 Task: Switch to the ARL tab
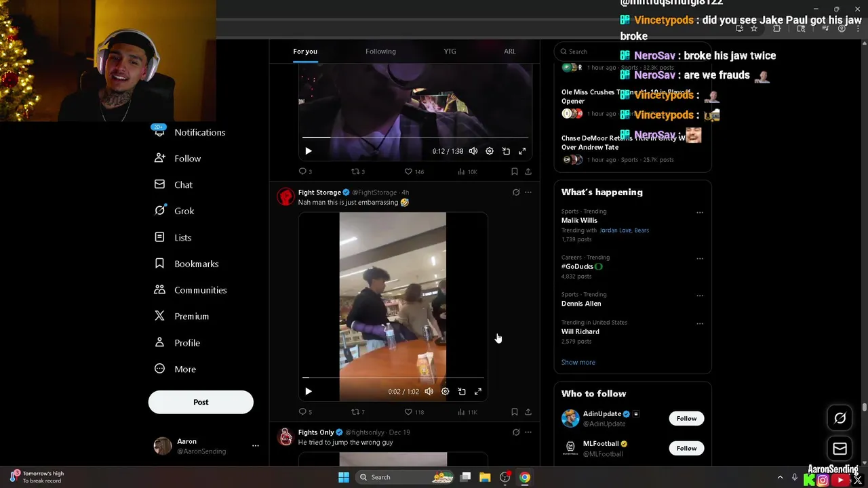click(510, 52)
